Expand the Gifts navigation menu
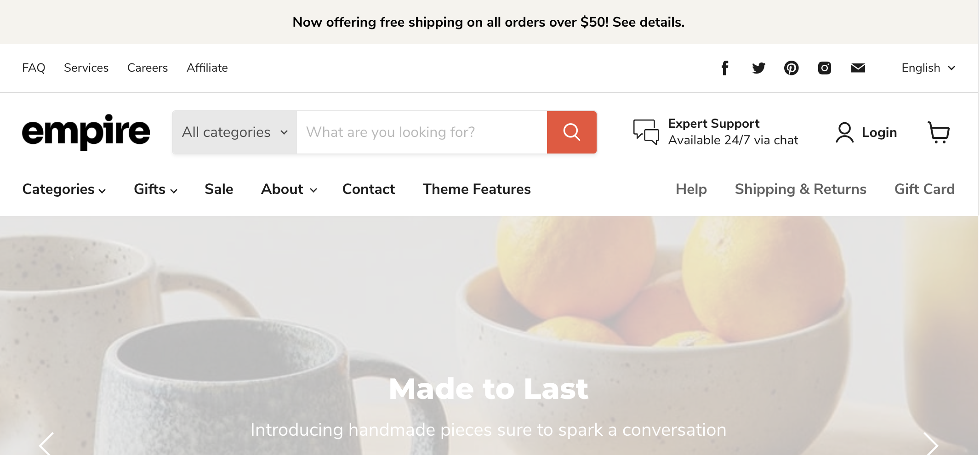Screen dimensions: 980x455 pyautogui.click(x=155, y=189)
